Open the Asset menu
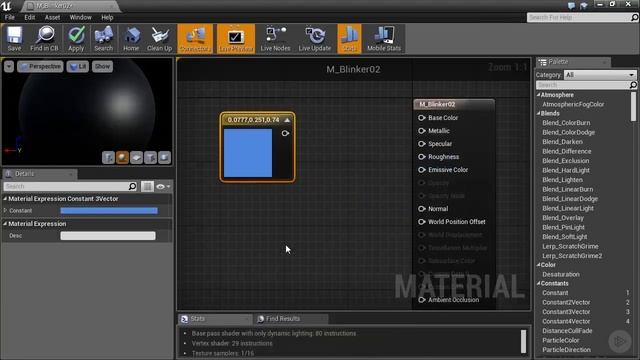Screen dimensions: 640x360 pos(52,17)
